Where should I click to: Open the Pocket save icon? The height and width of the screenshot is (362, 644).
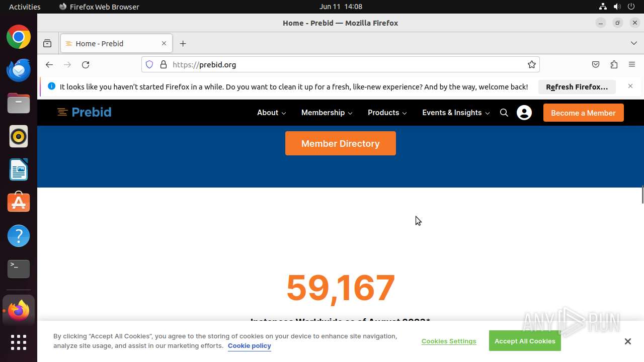(x=596, y=64)
